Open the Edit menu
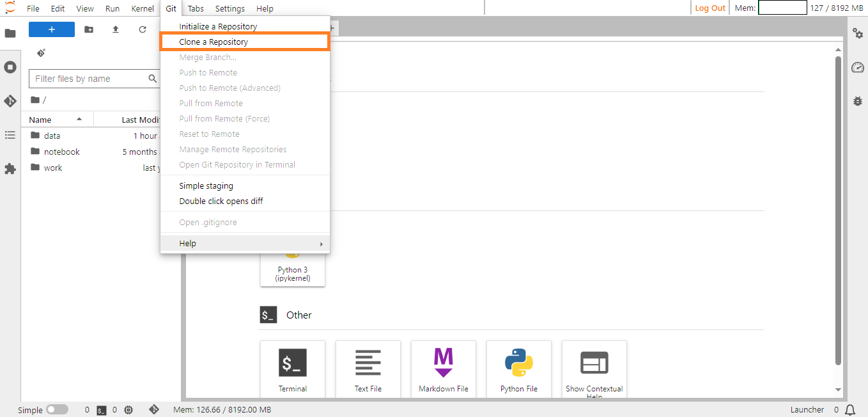The width and height of the screenshot is (868, 417). pos(58,8)
